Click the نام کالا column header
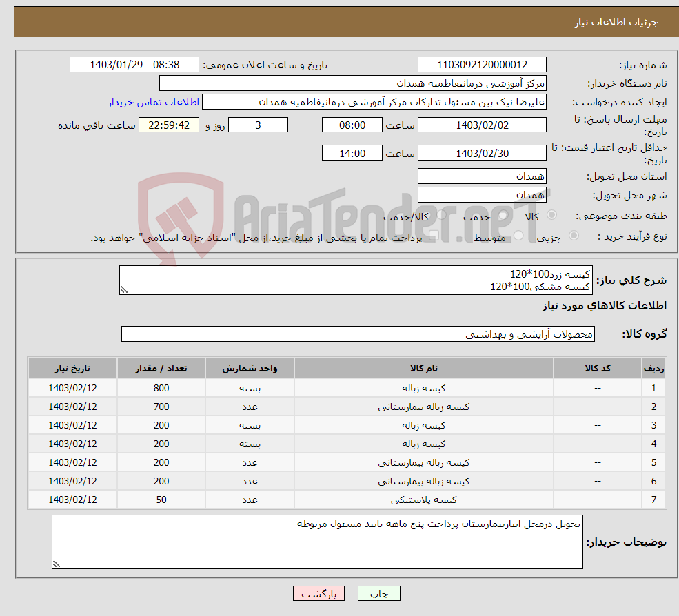679x616 pixels. click(424, 369)
